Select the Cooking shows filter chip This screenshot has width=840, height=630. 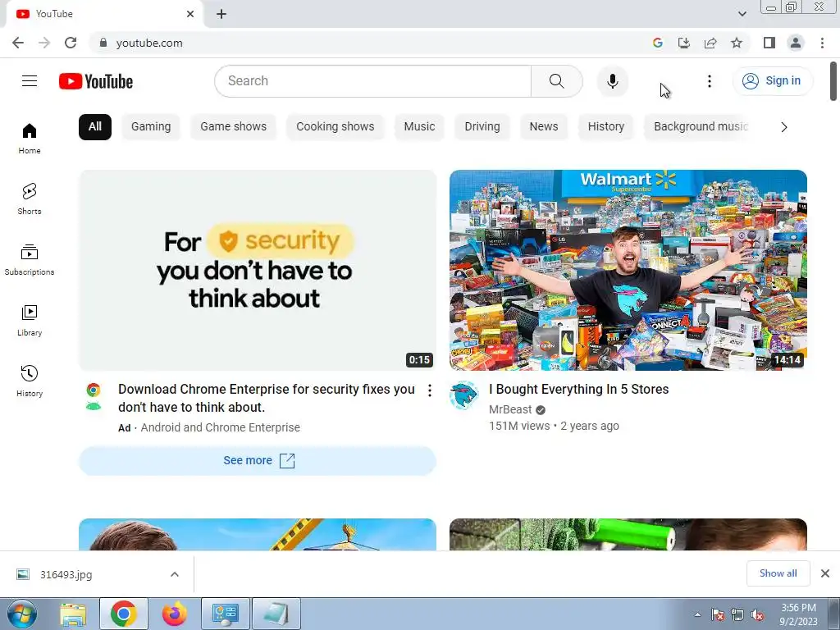(x=336, y=127)
